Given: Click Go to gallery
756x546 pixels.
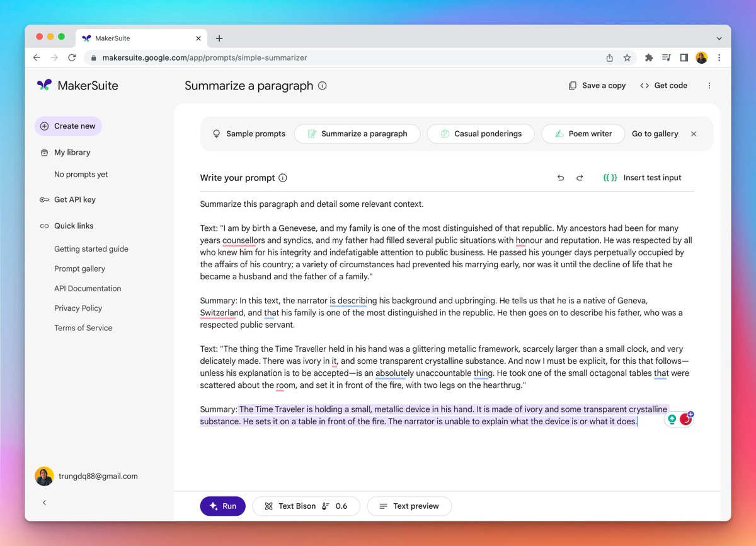Looking at the screenshot, I should pos(655,134).
